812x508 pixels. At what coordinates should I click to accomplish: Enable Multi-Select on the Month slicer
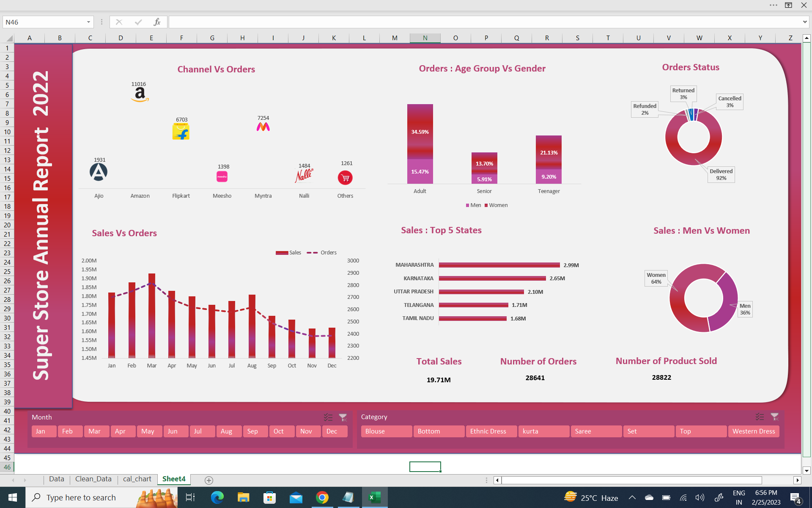coord(328,417)
